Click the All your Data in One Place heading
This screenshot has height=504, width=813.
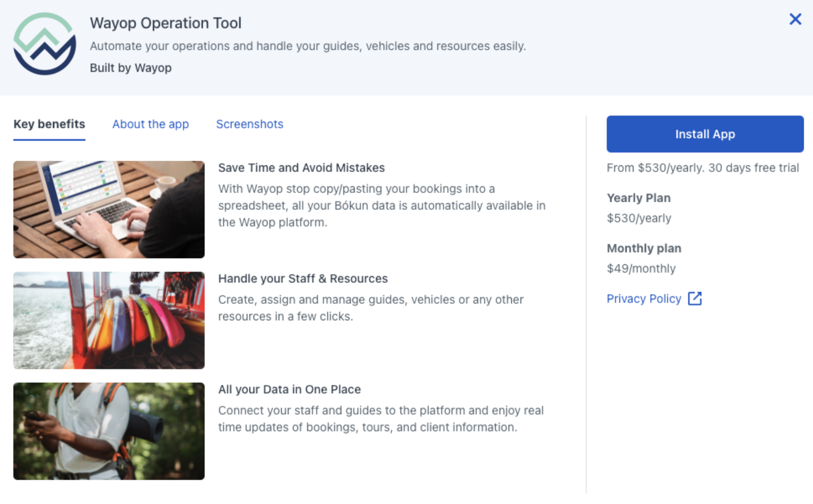[289, 390]
